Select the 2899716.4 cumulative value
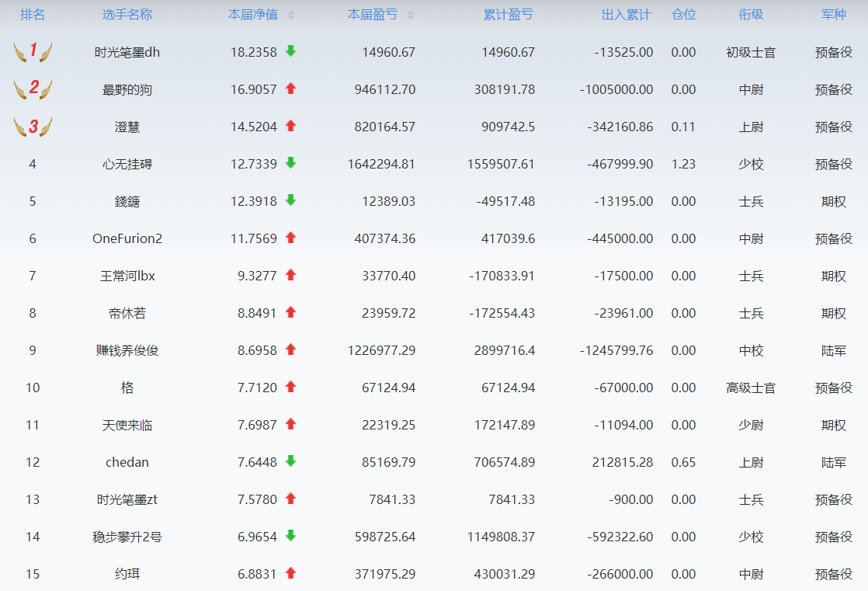The height and width of the screenshot is (591, 868). point(505,350)
